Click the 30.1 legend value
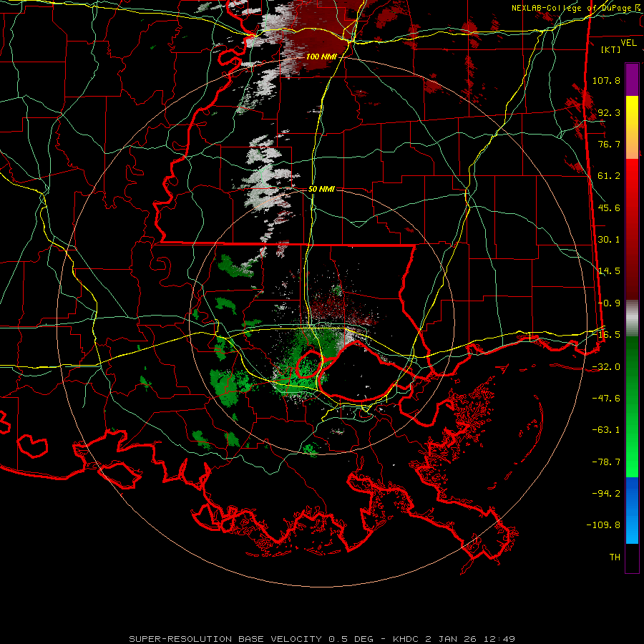 click(x=609, y=240)
